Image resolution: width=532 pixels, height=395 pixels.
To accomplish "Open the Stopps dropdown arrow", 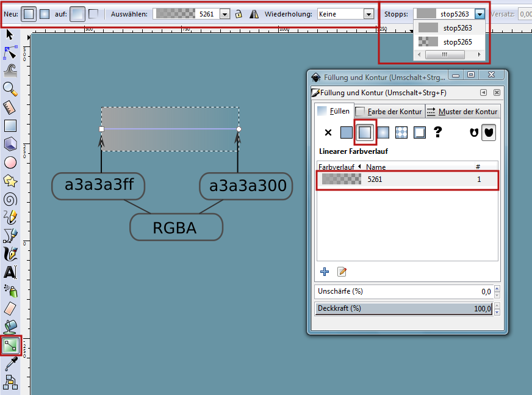I will click(480, 14).
